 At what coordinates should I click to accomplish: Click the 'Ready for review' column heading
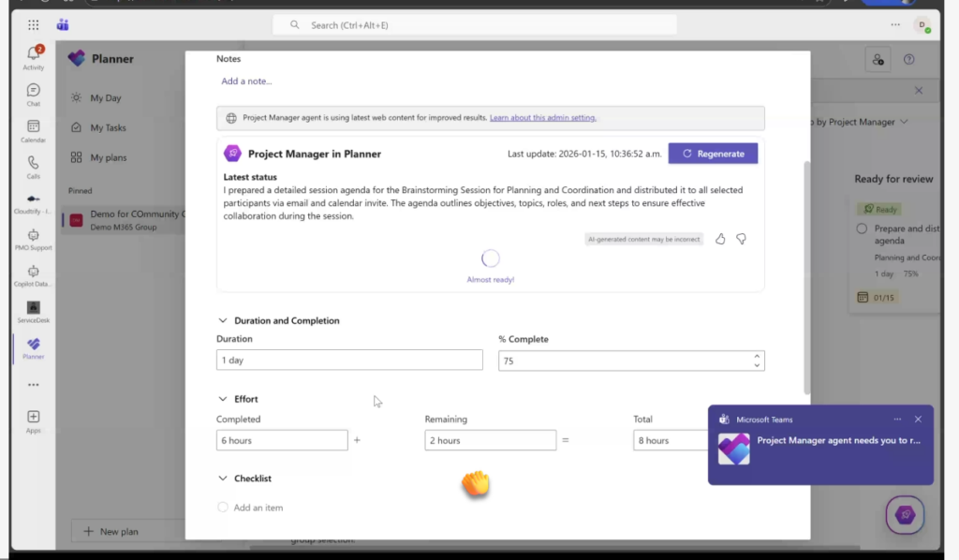(893, 179)
